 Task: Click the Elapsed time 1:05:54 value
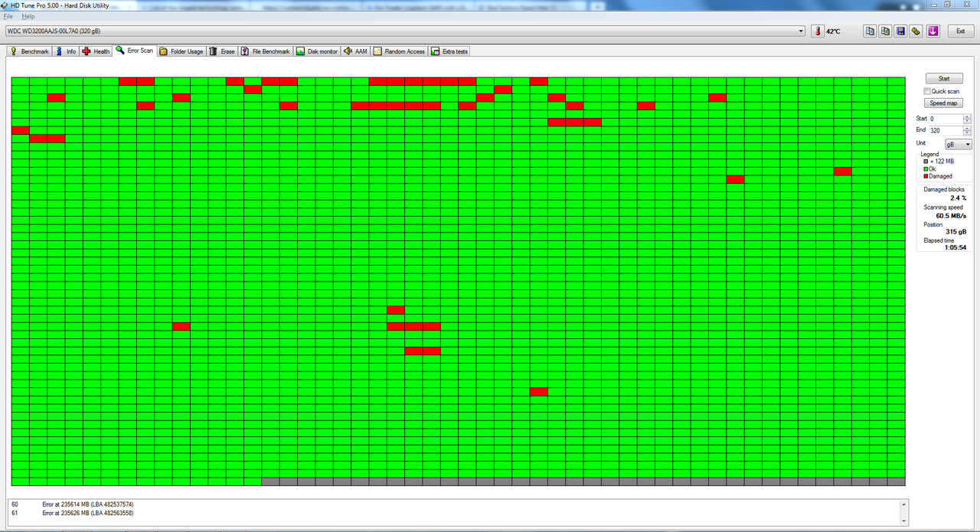tap(955, 247)
